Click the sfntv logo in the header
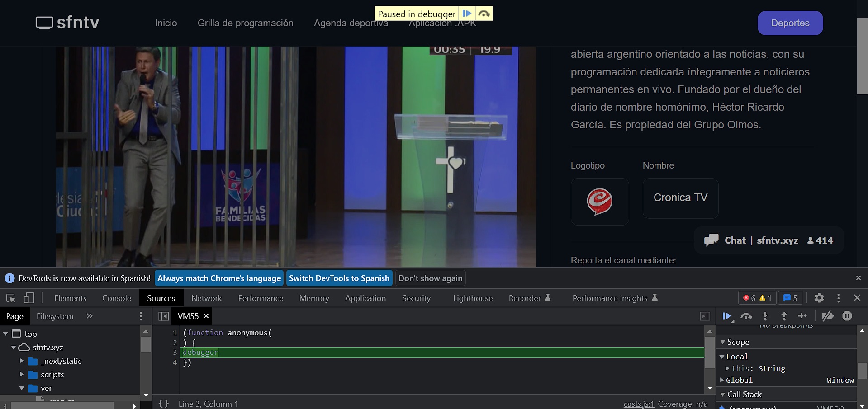 [x=67, y=23]
